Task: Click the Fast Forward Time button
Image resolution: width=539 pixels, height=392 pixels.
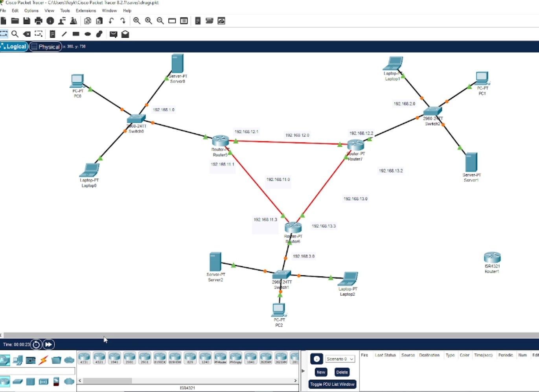Action: click(x=48, y=344)
